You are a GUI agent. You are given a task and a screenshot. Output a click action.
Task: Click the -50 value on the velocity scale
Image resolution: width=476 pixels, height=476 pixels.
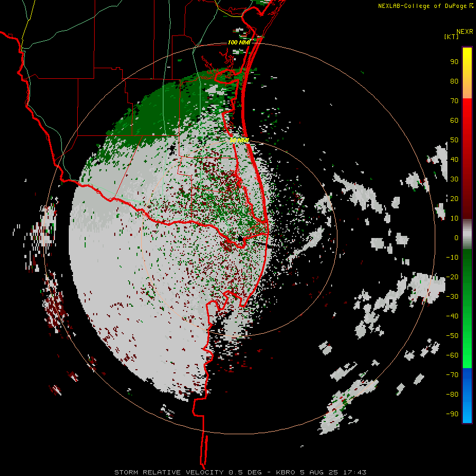452,336
